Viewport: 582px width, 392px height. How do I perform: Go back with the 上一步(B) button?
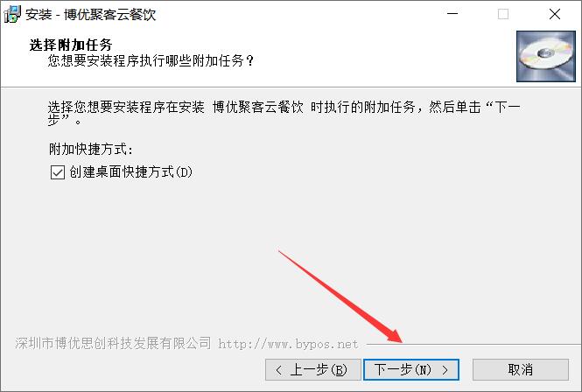pos(313,370)
